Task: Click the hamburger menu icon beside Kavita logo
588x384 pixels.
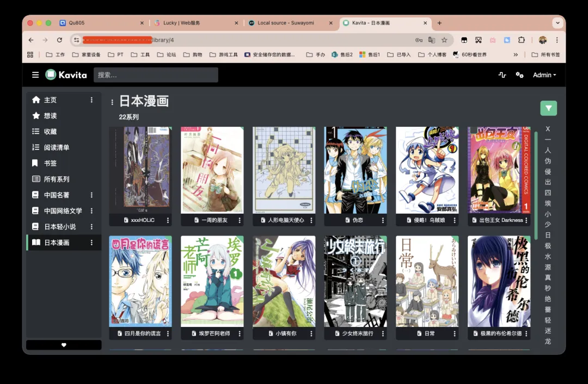Action: (35, 75)
